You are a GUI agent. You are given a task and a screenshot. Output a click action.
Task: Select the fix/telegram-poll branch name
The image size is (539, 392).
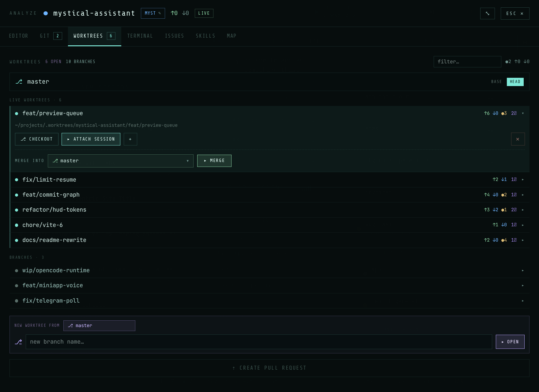coord(51,301)
